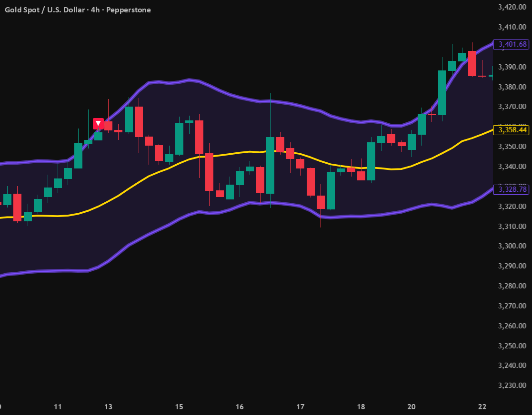The image size is (532, 415).
Task: Click date label 15 on the time axis
Action: pos(179,407)
